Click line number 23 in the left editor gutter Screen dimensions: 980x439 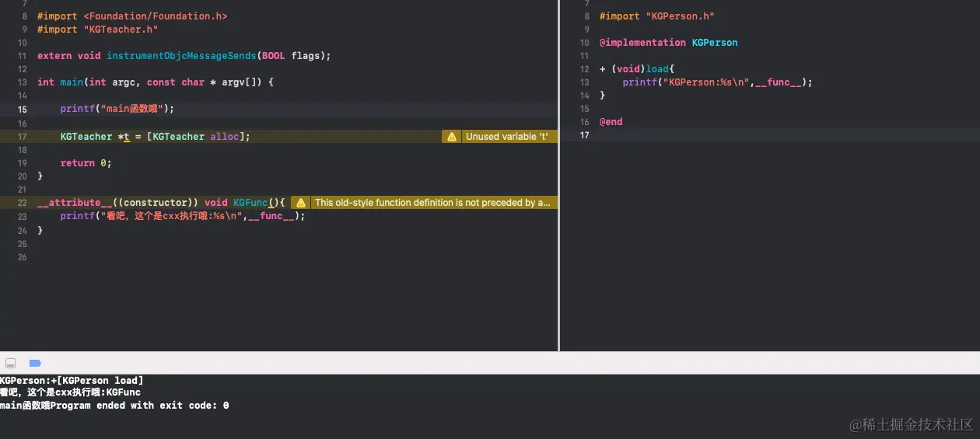(22, 216)
